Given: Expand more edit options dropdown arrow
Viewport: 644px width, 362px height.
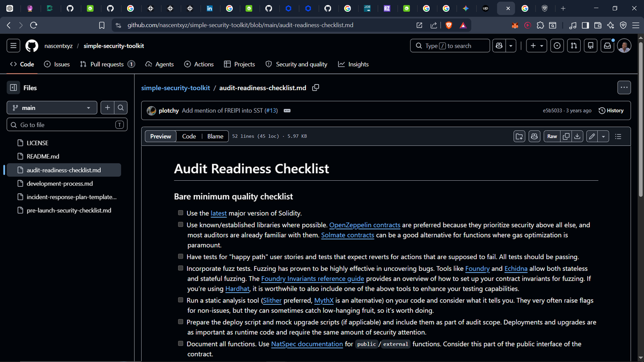Looking at the screenshot, I should tap(603, 136).
